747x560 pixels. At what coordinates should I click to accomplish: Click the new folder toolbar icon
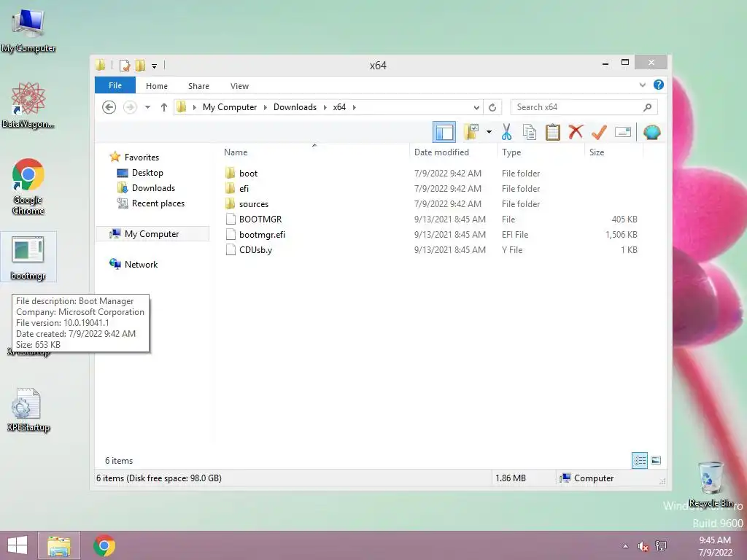[x=471, y=132]
